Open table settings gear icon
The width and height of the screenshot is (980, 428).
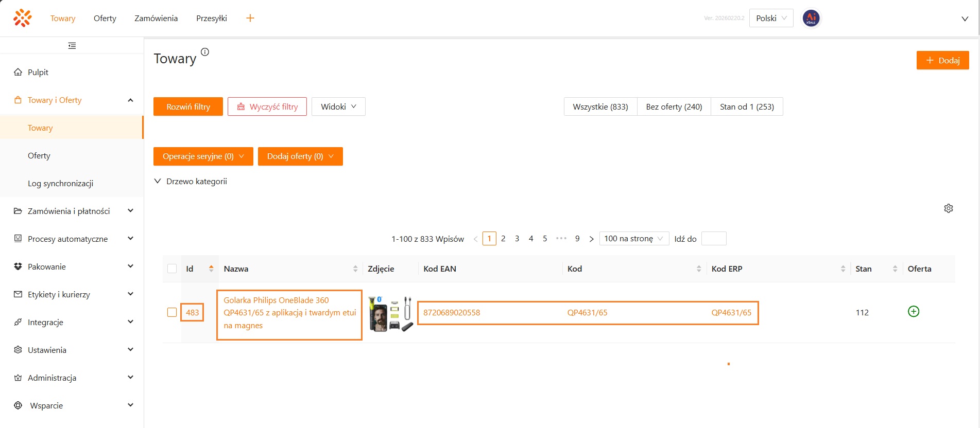(948, 208)
